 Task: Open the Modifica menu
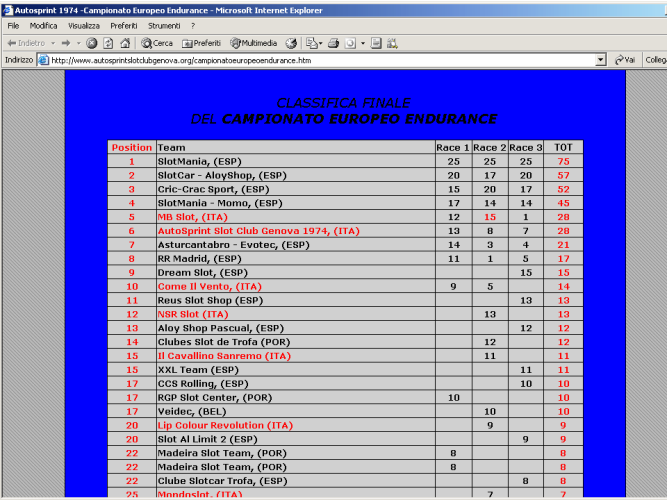click(x=43, y=26)
